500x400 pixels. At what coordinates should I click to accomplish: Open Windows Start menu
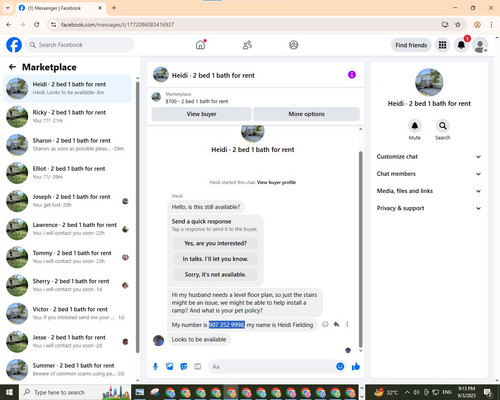(x=9, y=392)
